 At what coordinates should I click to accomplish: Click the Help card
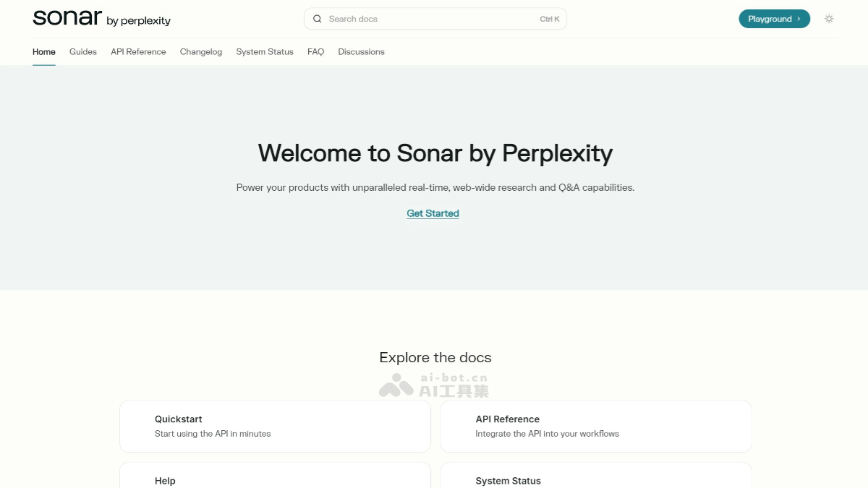[275, 477]
